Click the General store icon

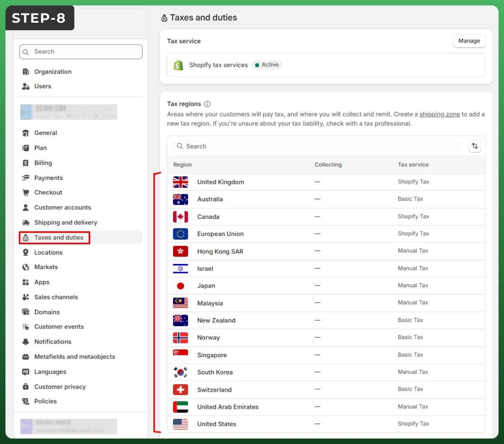click(x=26, y=133)
